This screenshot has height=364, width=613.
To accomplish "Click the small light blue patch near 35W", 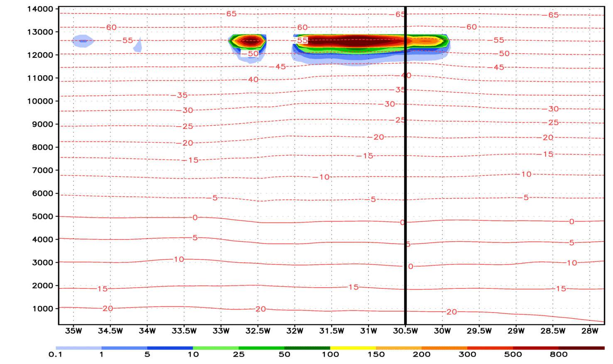I will pyautogui.click(x=83, y=41).
